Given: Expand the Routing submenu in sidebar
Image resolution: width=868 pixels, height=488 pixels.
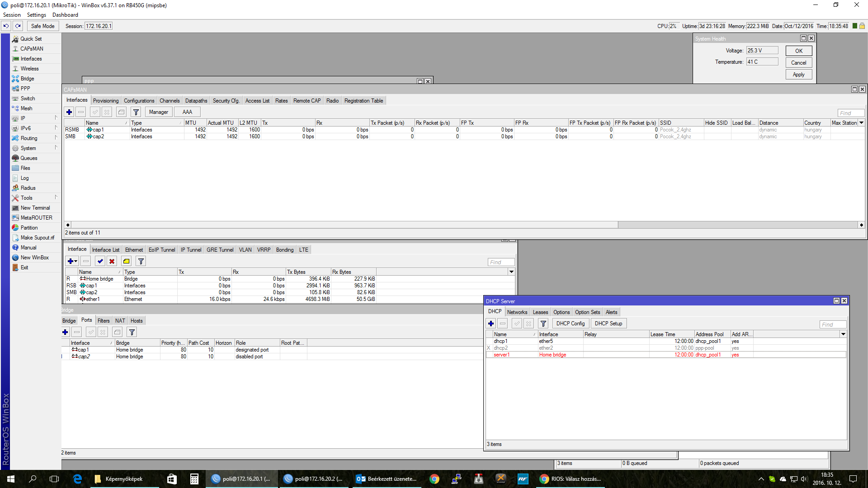Looking at the screenshot, I should (56, 138).
